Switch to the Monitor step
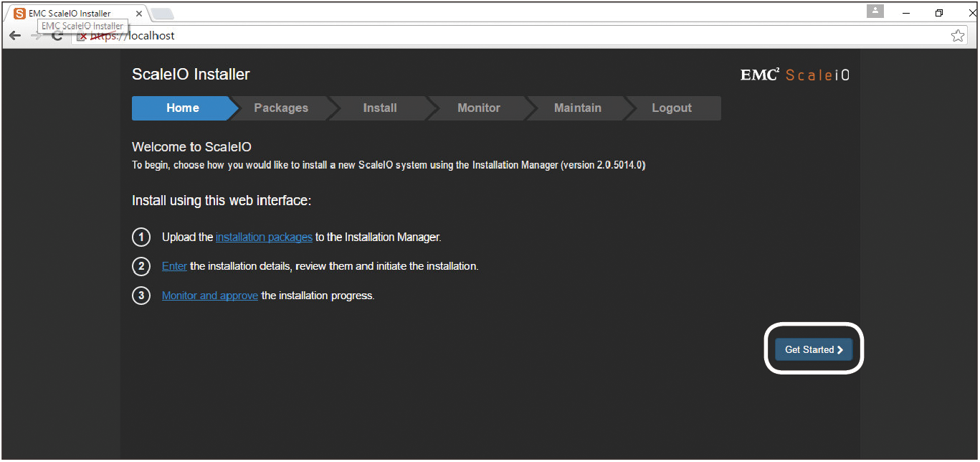This screenshot has width=980, height=462. [x=479, y=108]
